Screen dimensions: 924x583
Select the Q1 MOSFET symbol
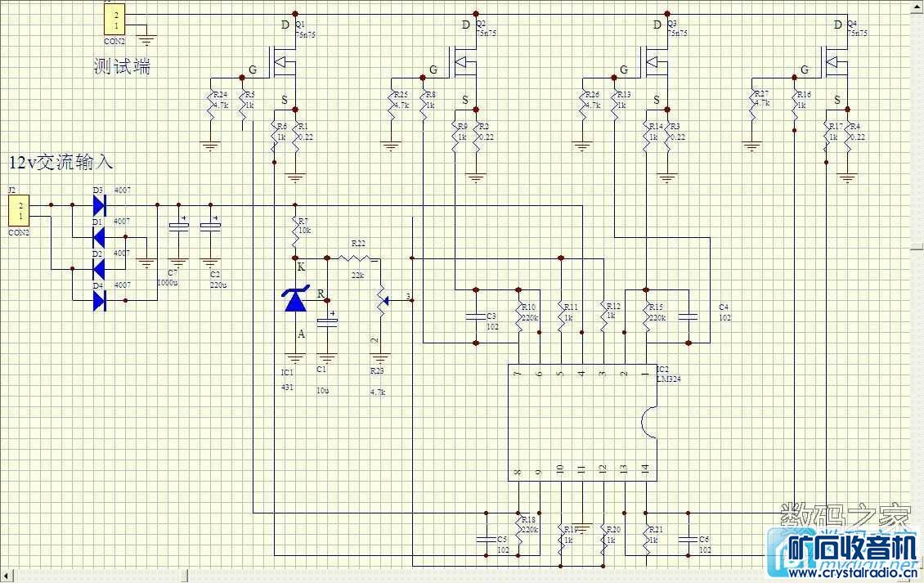(286, 61)
